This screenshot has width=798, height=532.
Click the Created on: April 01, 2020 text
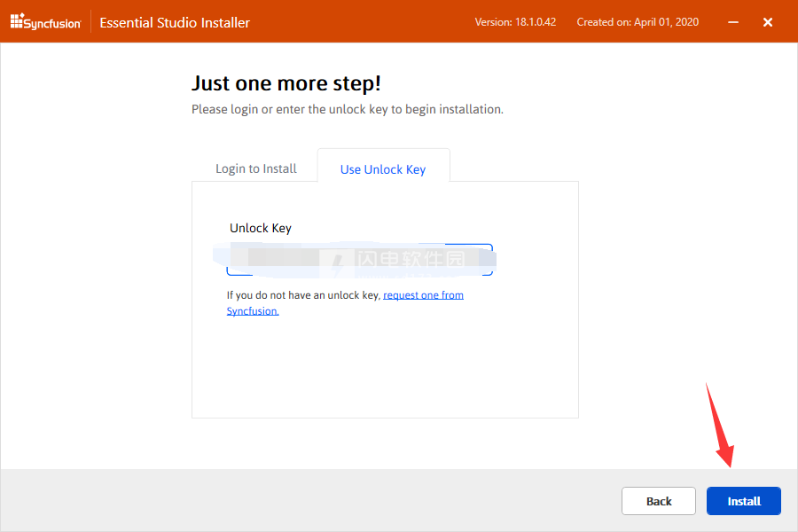pyautogui.click(x=638, y=22)
